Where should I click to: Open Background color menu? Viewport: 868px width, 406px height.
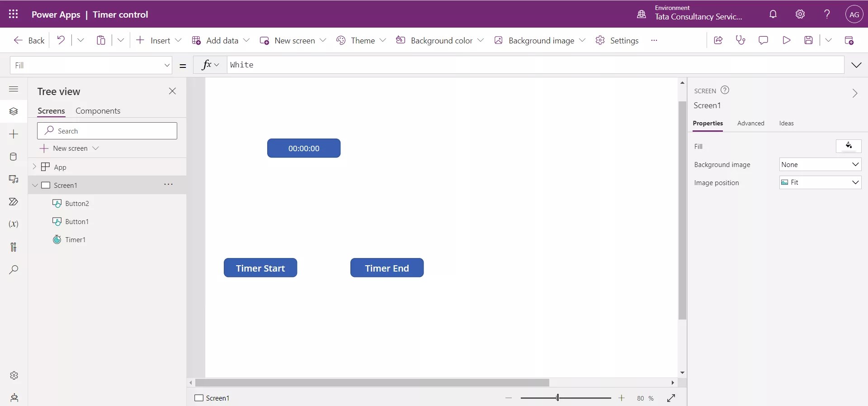pyautogui.click(x=440, y=40)
